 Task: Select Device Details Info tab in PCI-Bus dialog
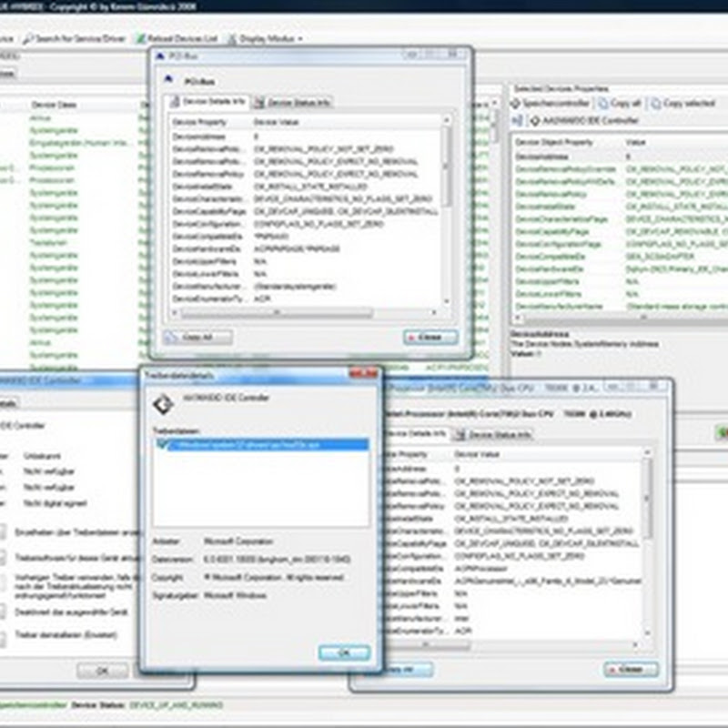208,102
